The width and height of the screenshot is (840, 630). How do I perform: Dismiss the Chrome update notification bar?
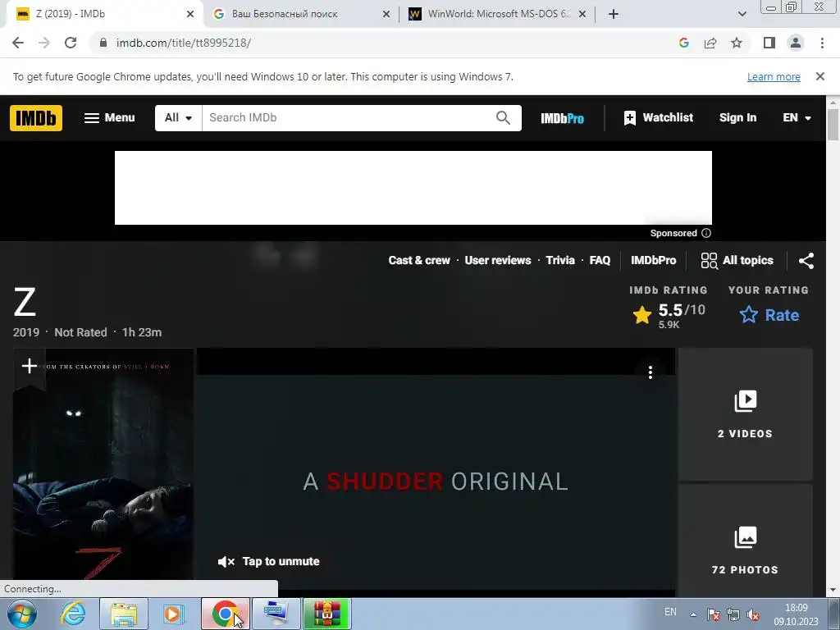coord(820,76)
